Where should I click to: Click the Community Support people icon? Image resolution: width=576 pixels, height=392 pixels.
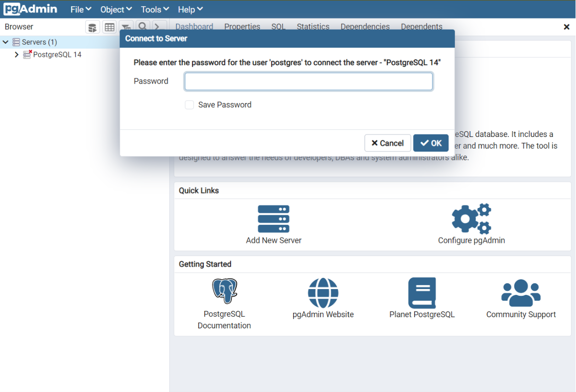pos(521,293)
